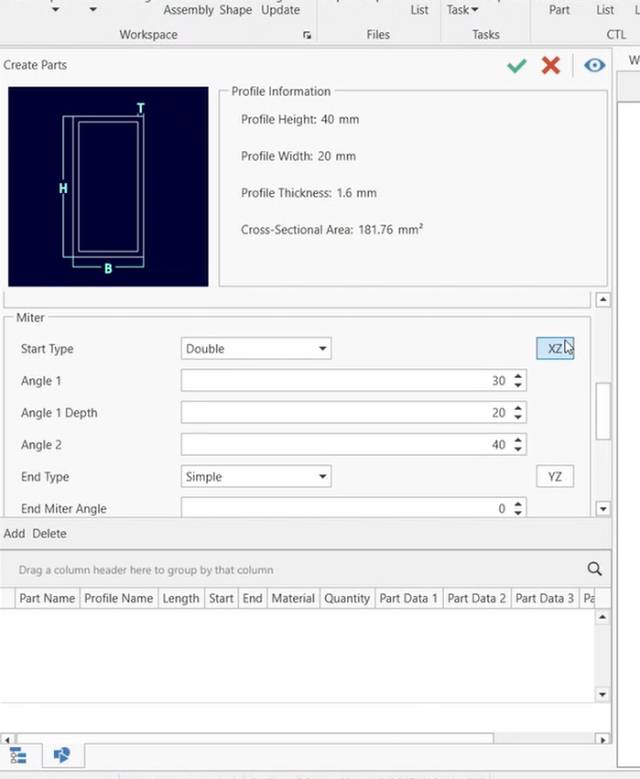Click Add to add a part
Image resolution: width=640 pixels, height=779 pixels.
(14, 534)
